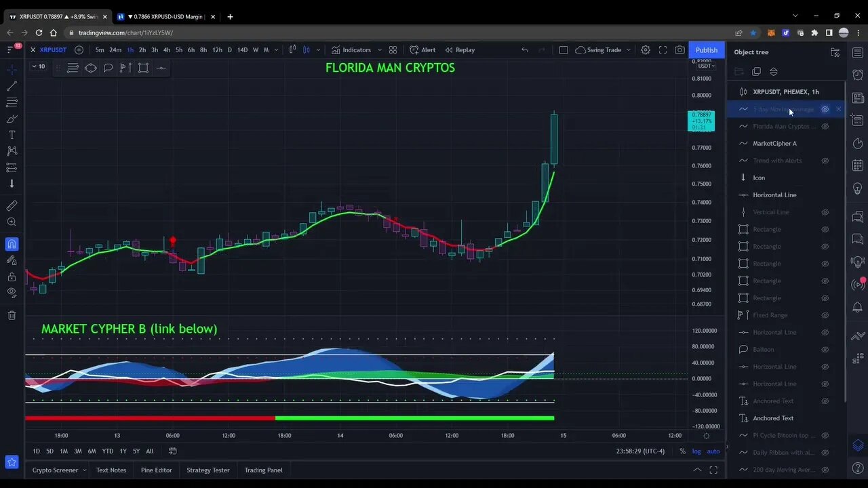Show the Vertical Line object eye toggle
This screenshot has height=488, width=868.
click(825, 212)
